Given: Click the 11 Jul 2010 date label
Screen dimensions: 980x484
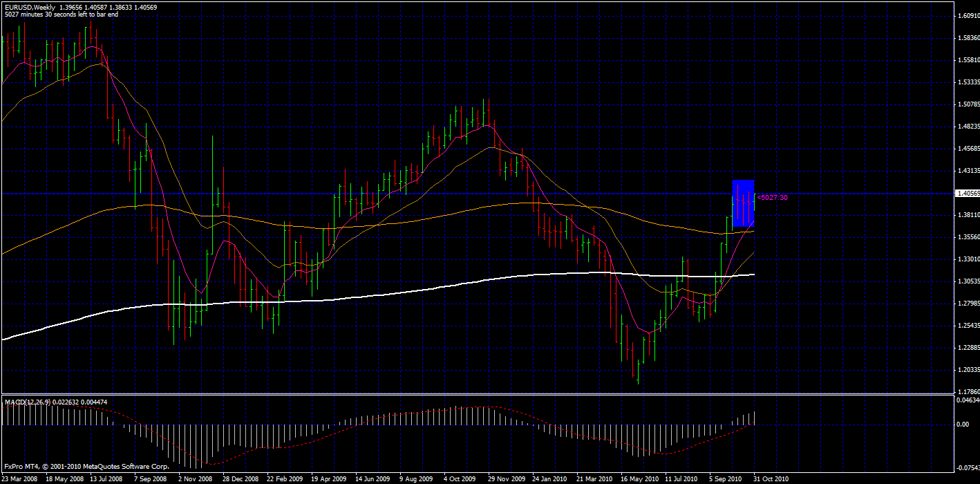Looking at the screenshot, I should (682, 478).
